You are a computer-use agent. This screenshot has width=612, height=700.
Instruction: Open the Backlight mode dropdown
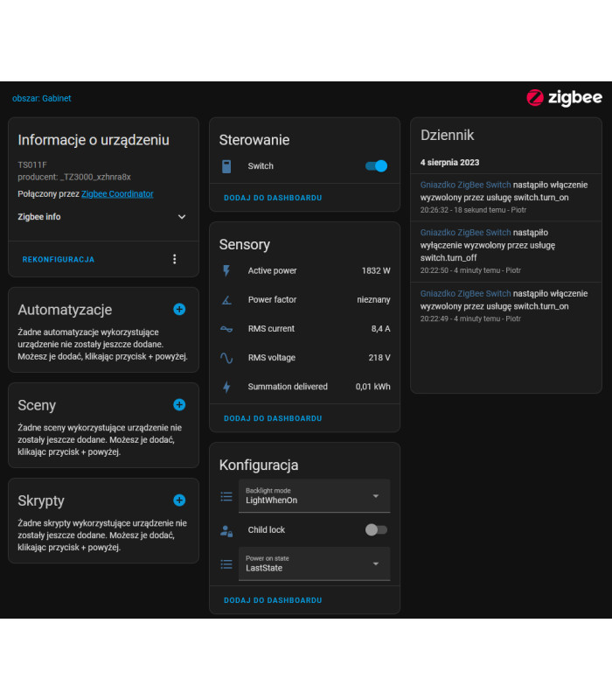click(314, 496)
